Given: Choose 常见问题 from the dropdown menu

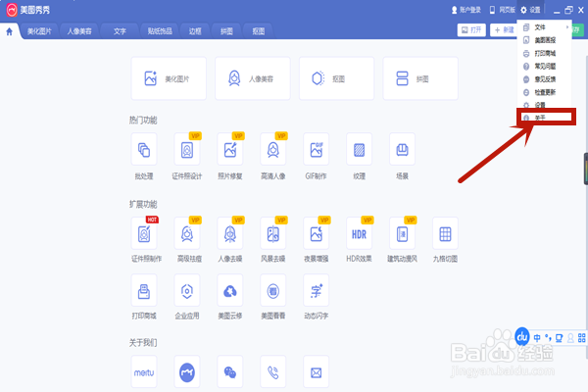Looking at the screenshot, I should point(545,66).
